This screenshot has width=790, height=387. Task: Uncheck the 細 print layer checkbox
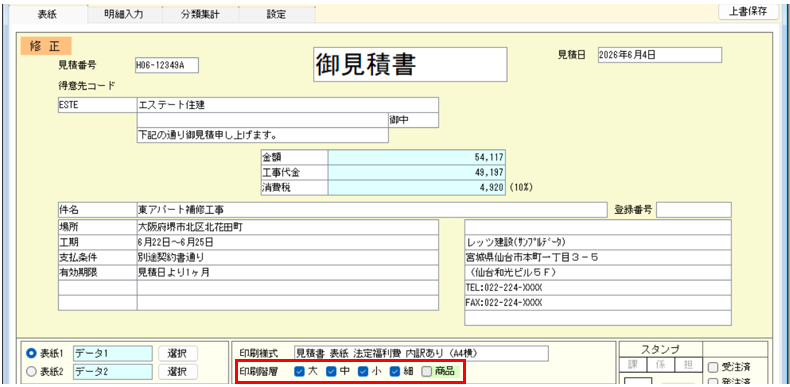pyautogui.click(x=395, y=372)
